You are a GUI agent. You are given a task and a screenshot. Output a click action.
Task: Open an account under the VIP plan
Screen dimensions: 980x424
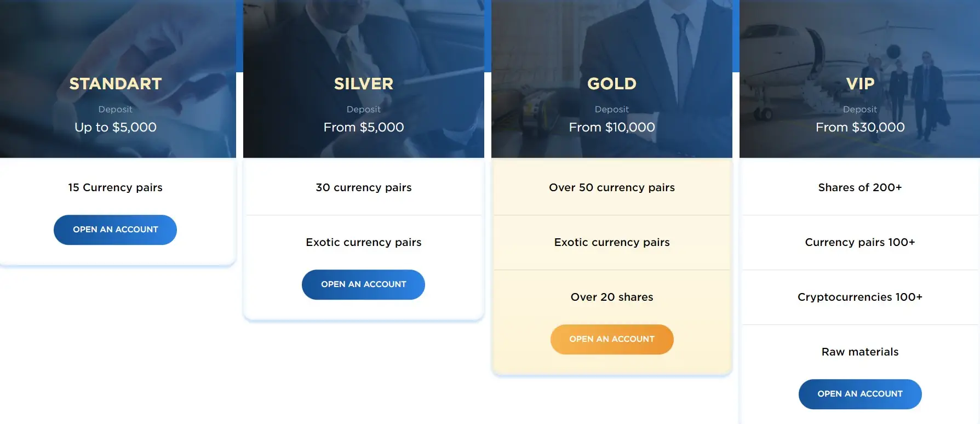pyautogui.click(x=860, y=394)
